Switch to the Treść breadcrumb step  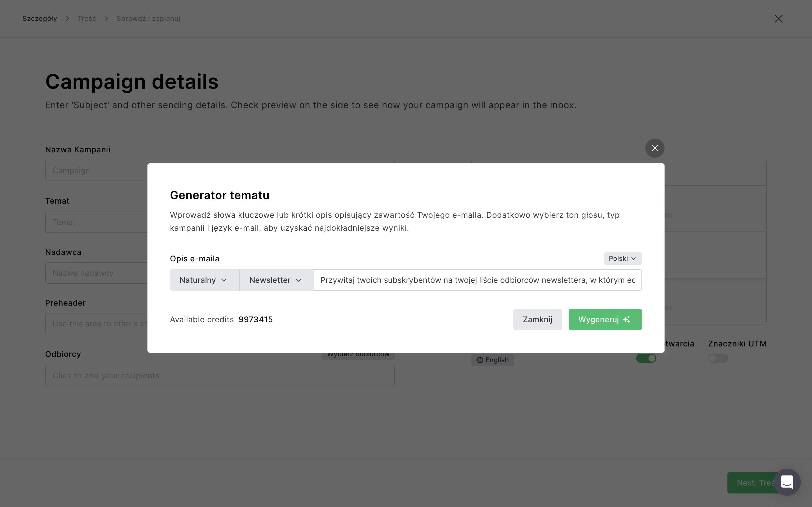(x=87, y=19)
